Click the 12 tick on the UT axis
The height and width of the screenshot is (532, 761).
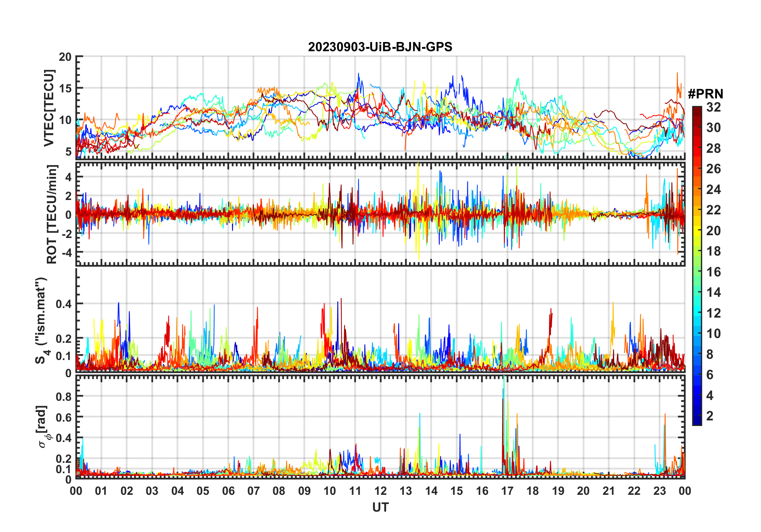pyautogui.click(x=380, y=491)
